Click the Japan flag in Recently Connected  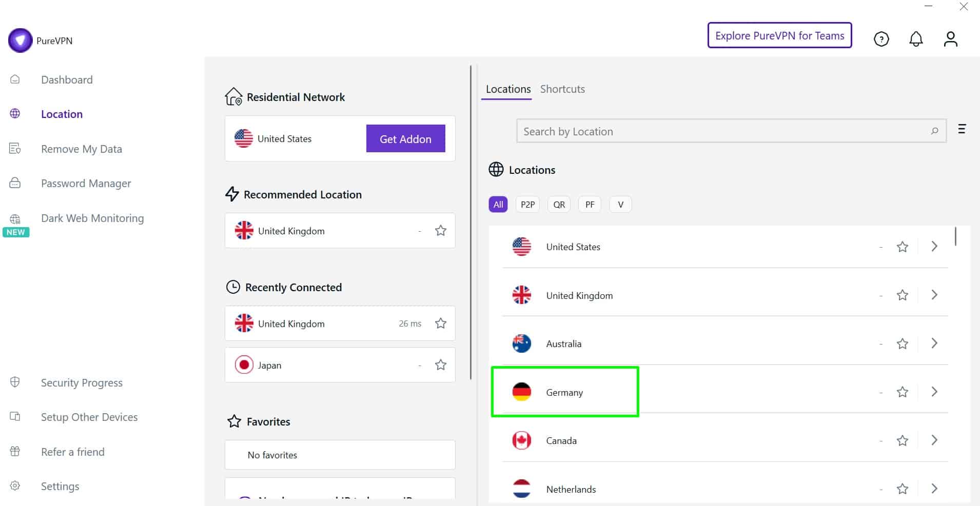click(244, 365)
